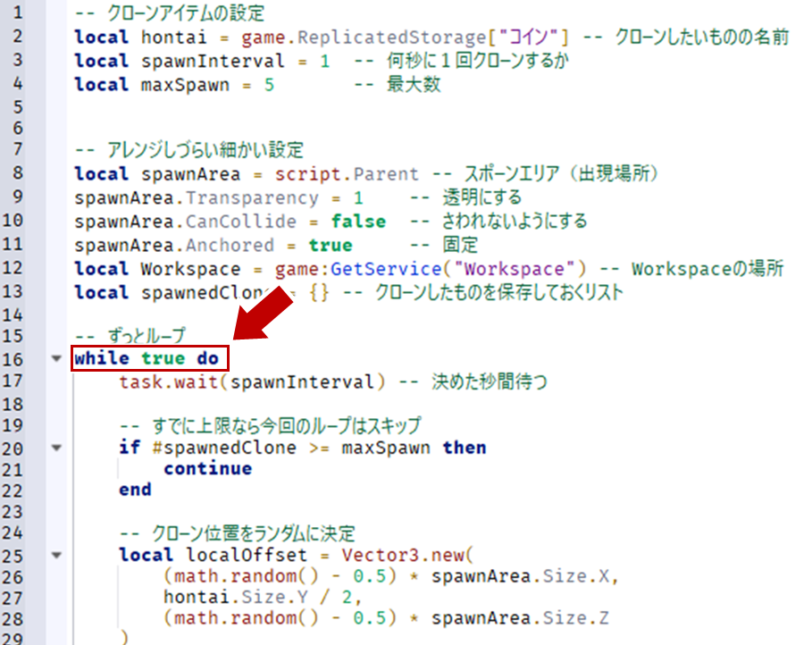Click the "コイン" string in ReplicatedStorage
The height and width of the screenshot is (645, 812).
coord(528,38)
